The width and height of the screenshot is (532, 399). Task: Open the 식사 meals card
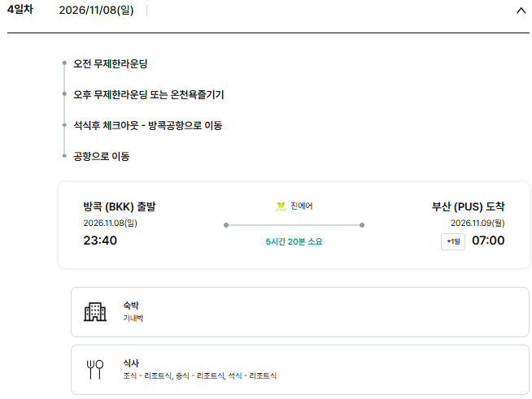[300, 370]
